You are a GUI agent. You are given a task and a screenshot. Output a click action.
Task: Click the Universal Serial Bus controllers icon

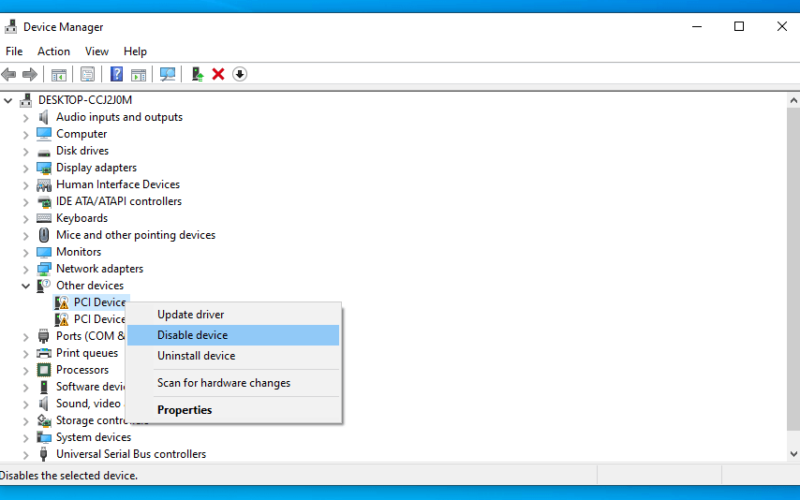tap(44, 454)
